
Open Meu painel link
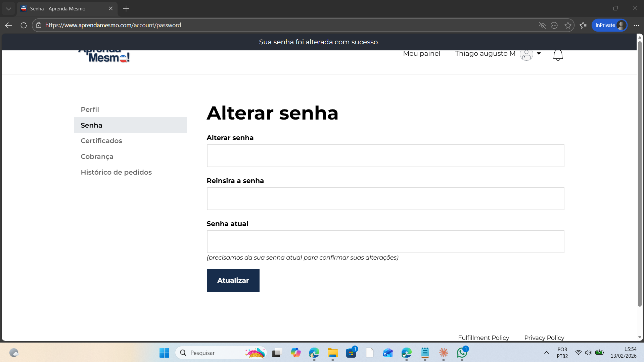pos(421,54)
